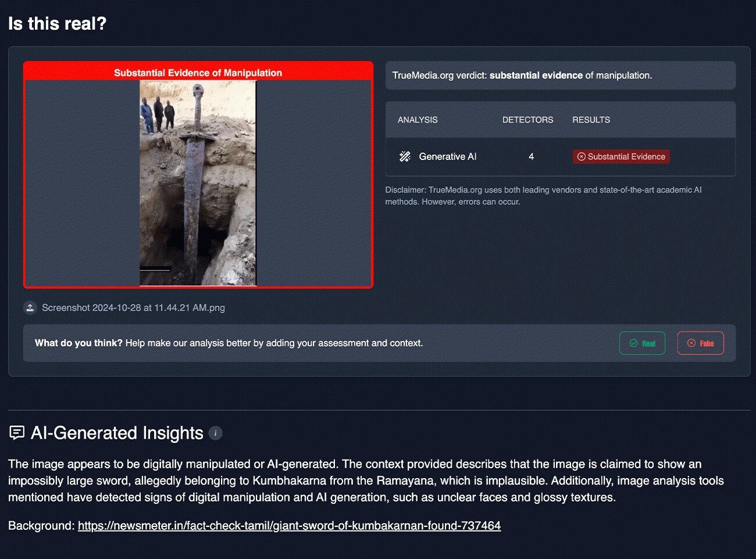The width and height of the screenshot is (756, 559).
Task: Select the DETECTORS column header
Action: click(x=527, y=120)
